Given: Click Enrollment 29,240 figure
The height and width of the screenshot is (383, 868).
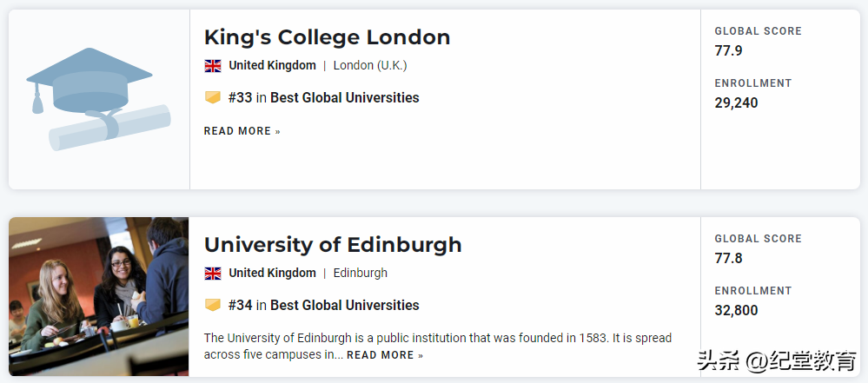Looking at the screenshot, I should pyautogui.click(x=736, y=102).
